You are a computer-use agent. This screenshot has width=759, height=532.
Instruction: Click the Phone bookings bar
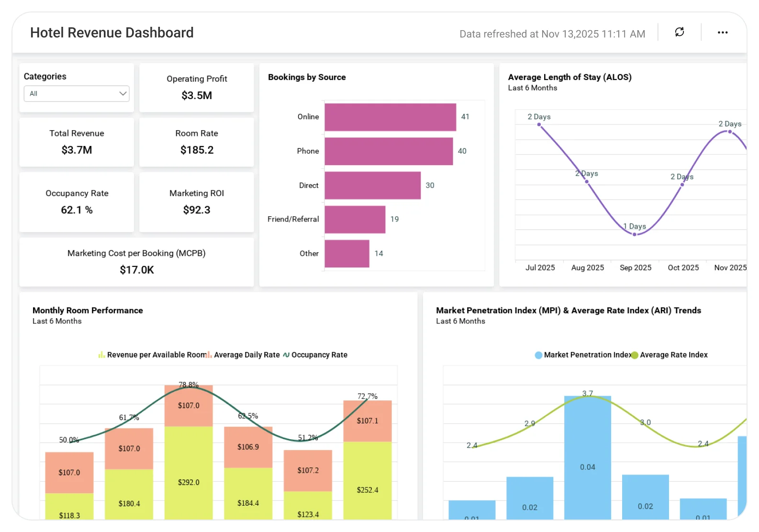coord(389,151)
